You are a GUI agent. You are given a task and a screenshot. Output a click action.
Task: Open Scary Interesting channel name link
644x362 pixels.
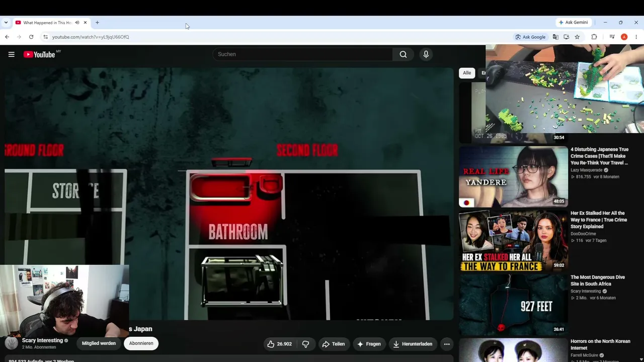point(42,340)
